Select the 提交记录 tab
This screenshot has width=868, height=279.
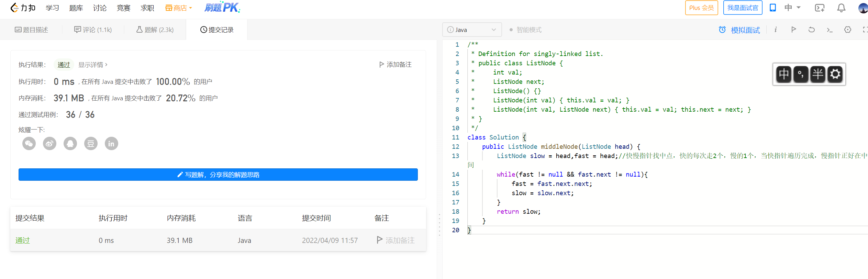(x=217, y=30)
